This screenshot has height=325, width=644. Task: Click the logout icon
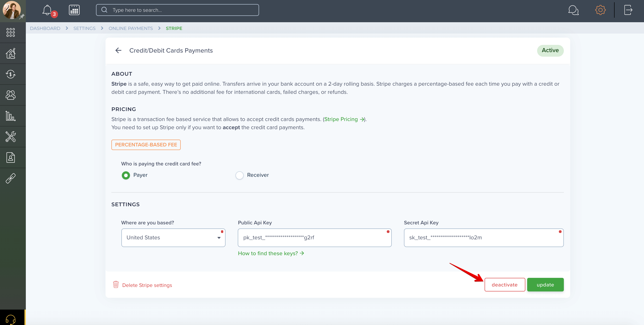[x=628, y=10]
